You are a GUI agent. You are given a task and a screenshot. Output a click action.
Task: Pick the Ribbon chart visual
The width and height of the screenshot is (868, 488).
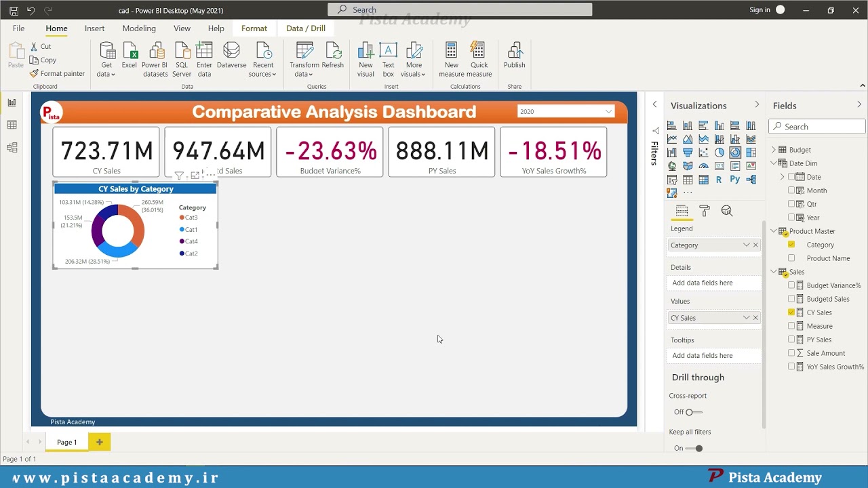pyautogui.click(x=751, y=139)
